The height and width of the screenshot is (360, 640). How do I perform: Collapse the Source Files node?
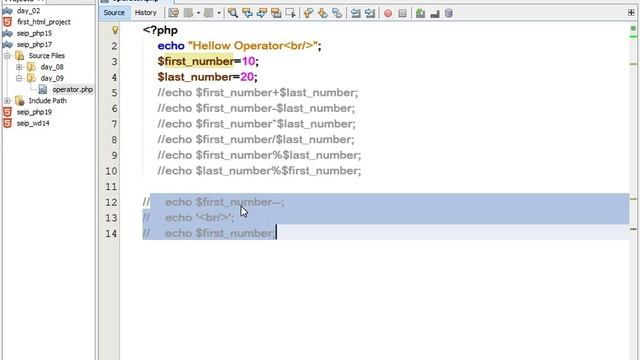coord(7,56)
